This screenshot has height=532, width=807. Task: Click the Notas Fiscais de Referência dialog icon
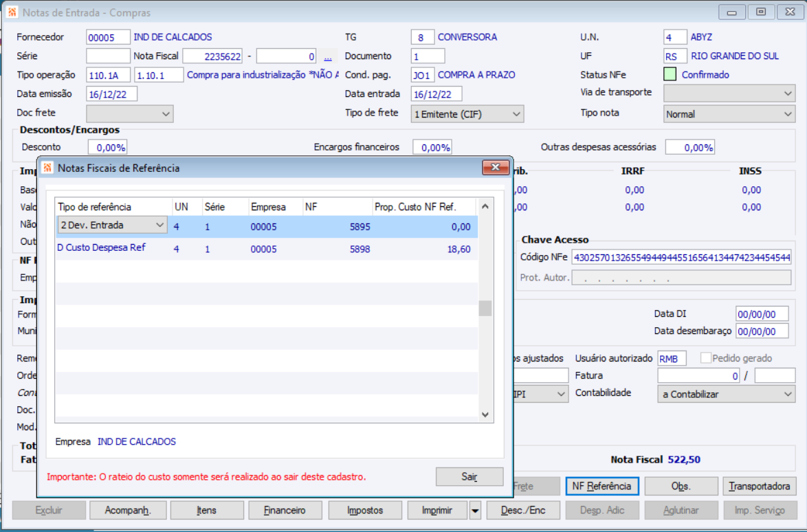(x=47, y=168)
